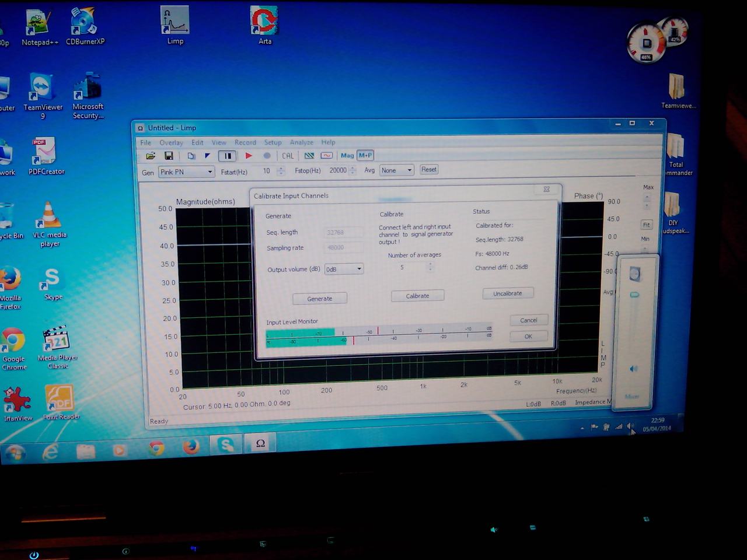The height and width of the screenshot is (560, 747).
Task: Click the blue triangle overlay icon
Action: (207, 156)
